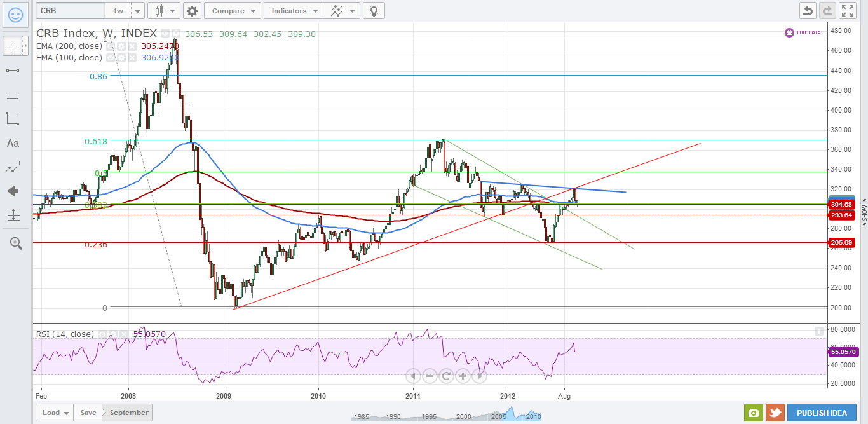Open RSI indicator settings gear
868x424 pixels.
tap(113, 334)
